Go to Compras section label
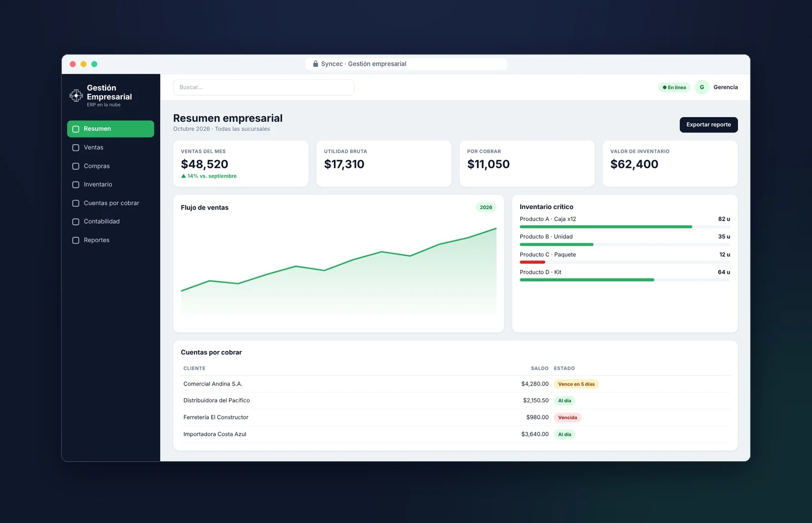 tap(96, 166)
